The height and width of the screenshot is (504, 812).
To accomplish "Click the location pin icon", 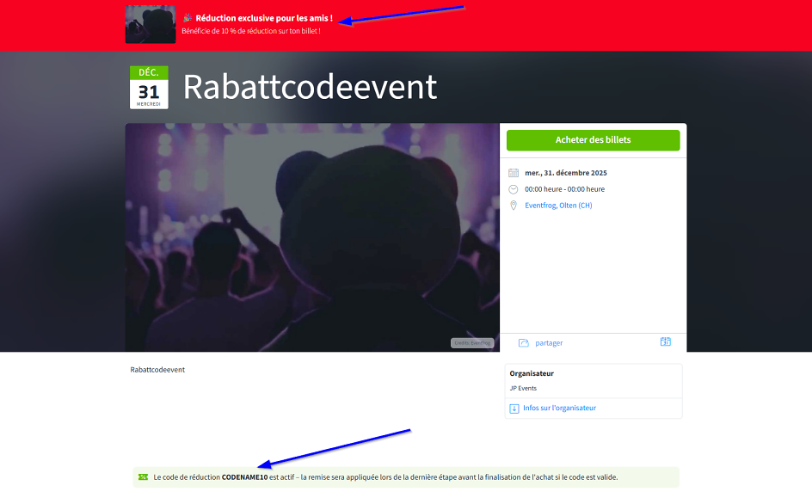I will click(x=514, y=206).
